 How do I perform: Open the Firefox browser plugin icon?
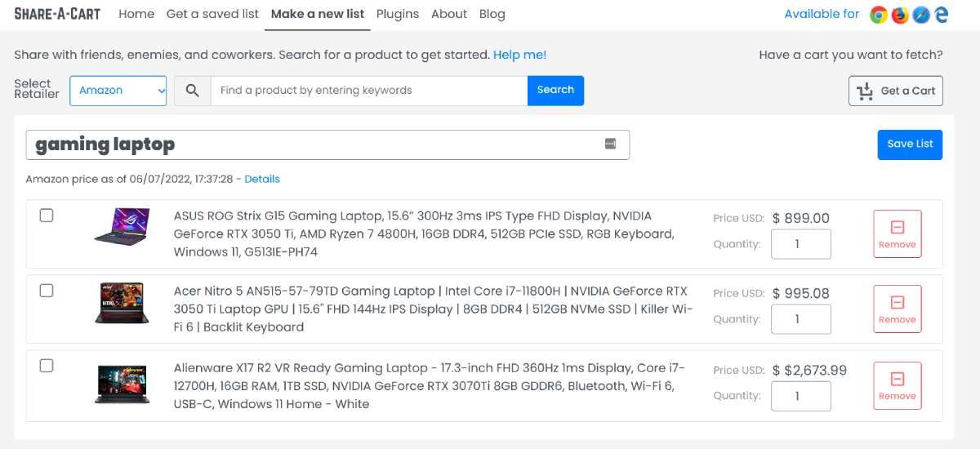900,14
